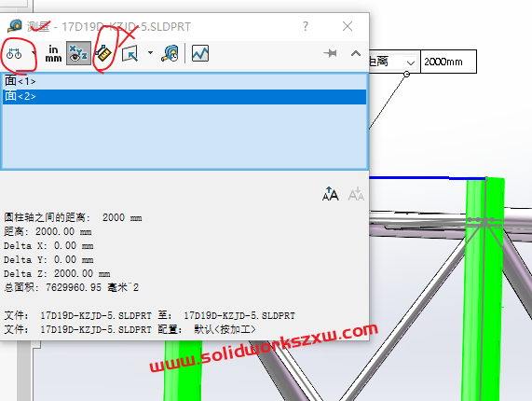Open the arc/circle measurements dropdown arrow
This screenshot has height=401, width=532.
34,53
